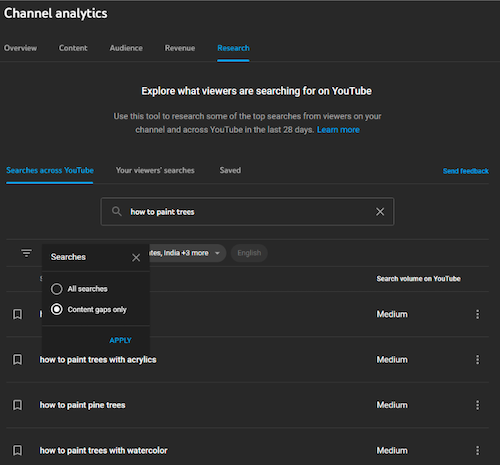Viewport: 500px width, 465px height.
Task: Close the Searches filter popup
Action: tap(136, 257)
